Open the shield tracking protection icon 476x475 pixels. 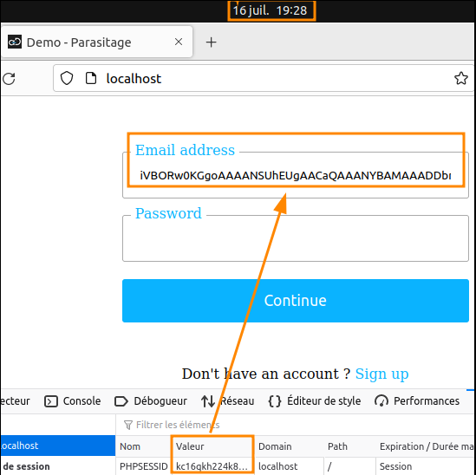(67, 78)
